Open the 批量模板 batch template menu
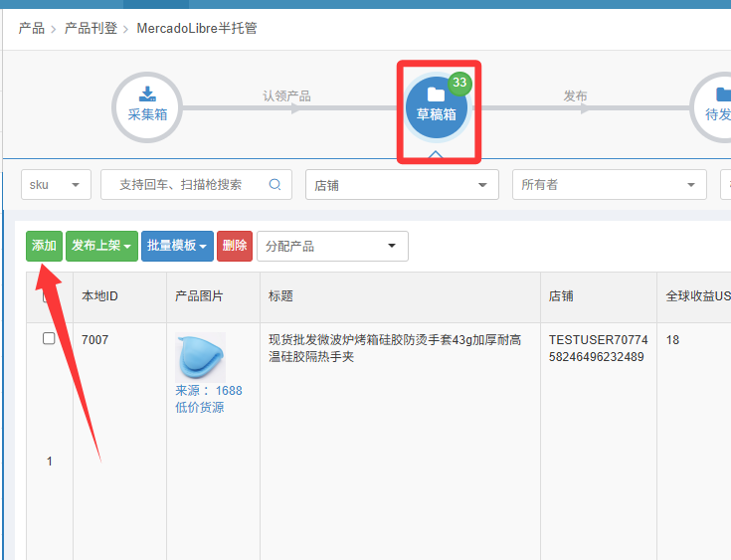 pyautogui.click(x=177, y=246)
